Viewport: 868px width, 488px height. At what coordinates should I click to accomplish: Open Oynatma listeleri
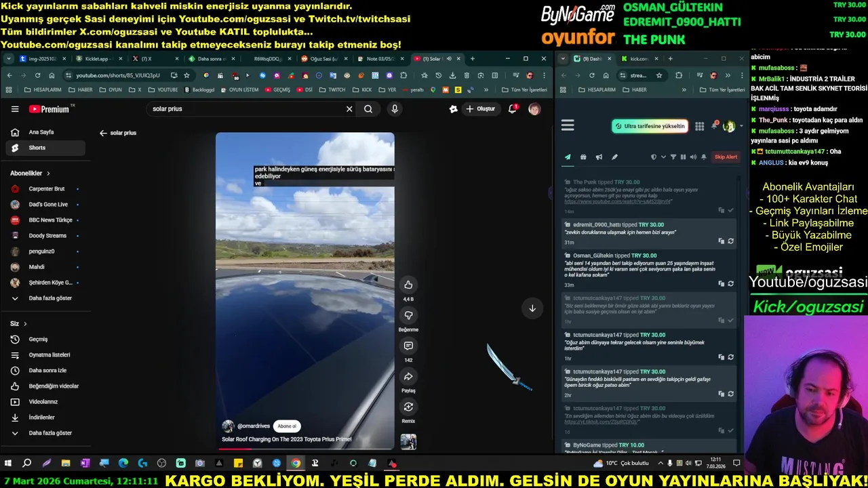click(x=46, y=355)
